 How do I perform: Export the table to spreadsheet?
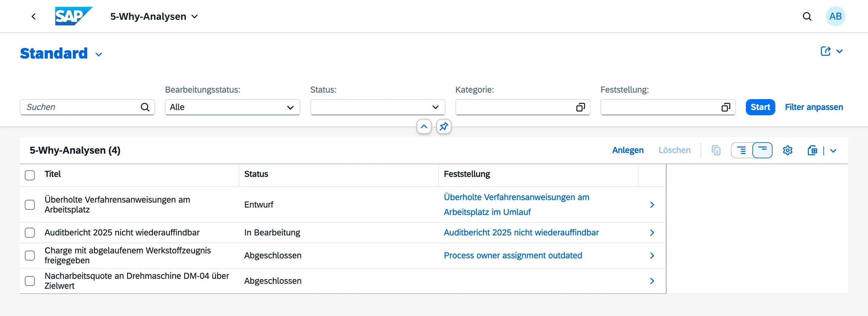812,150
